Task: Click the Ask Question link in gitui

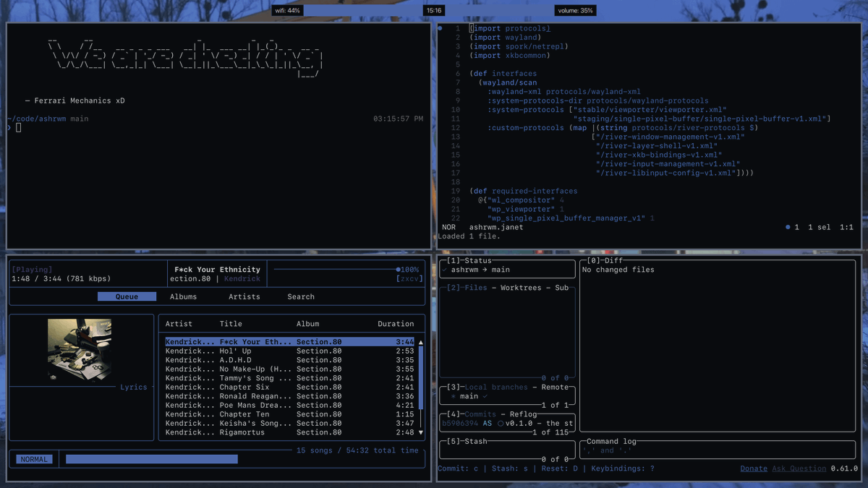Action: coord(799,468)
